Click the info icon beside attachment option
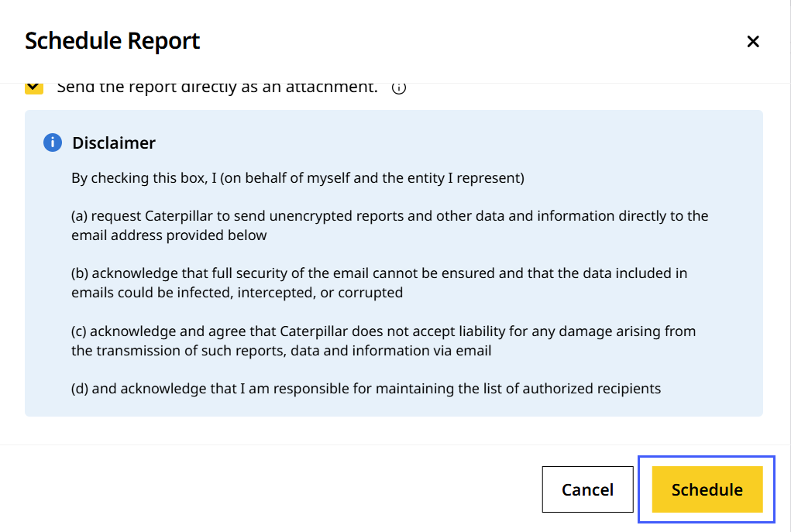 [x=399, y=88]
